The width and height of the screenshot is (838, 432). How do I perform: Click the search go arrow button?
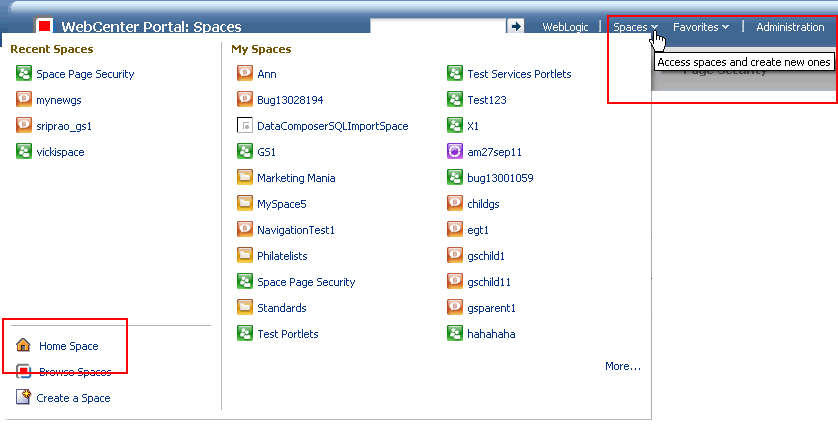515,26
